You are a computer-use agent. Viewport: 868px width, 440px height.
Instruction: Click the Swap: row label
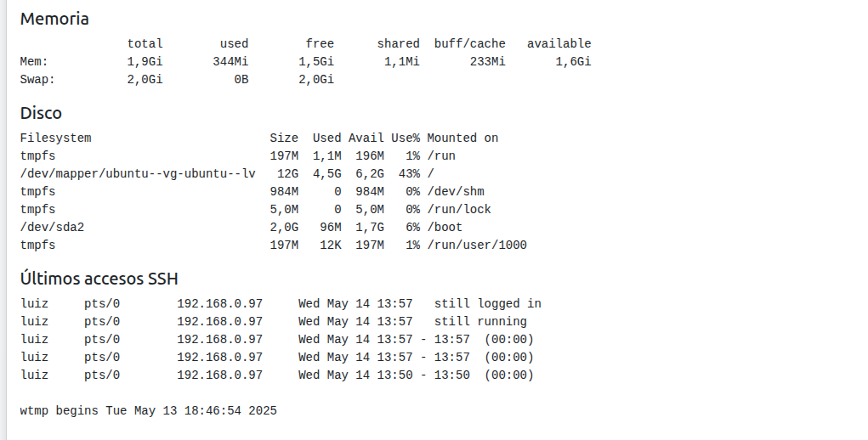(37, 79)
